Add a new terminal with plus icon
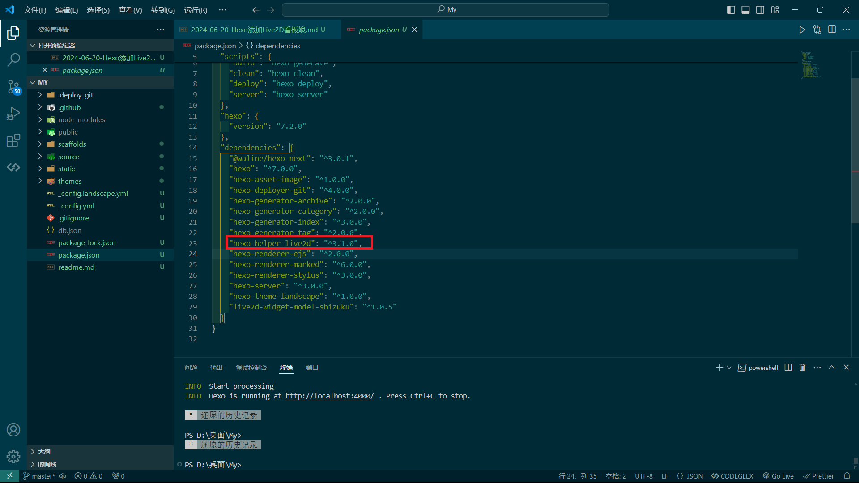 [719, 367]
